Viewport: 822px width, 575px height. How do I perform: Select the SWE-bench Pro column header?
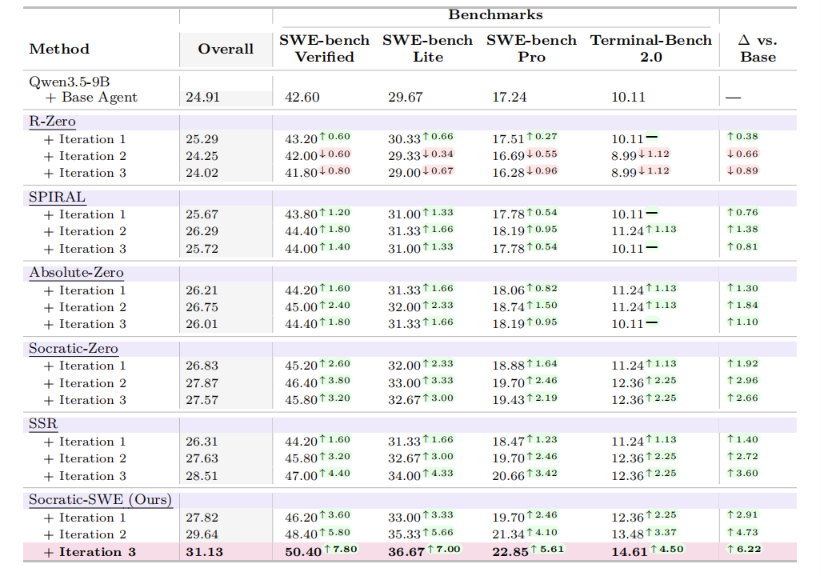pyautogui.click(x=531, y=48)
